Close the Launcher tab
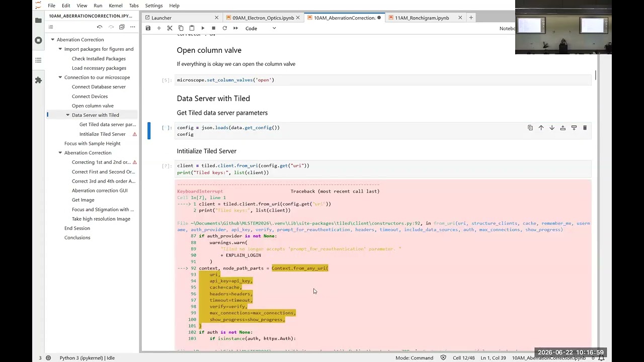This screenshot has width=644, height=362. pyautogui.click(x=216, y=18)
